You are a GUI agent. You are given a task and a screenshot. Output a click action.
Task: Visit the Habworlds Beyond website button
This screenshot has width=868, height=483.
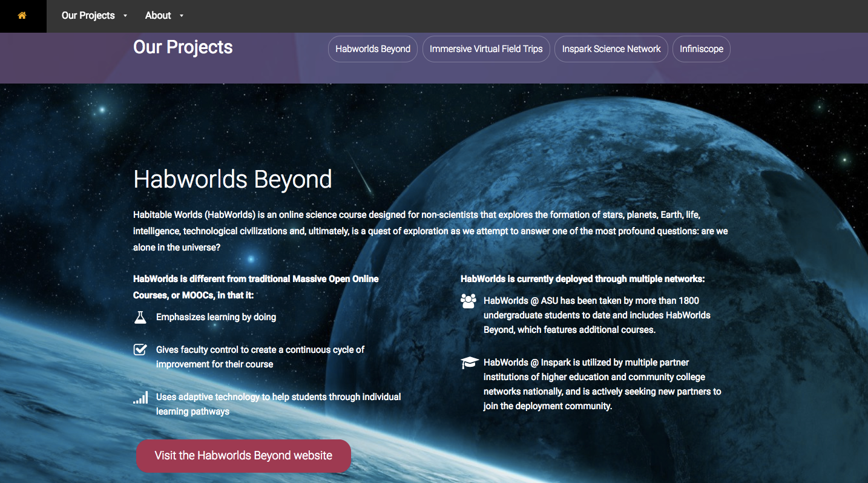pos(243,456)
